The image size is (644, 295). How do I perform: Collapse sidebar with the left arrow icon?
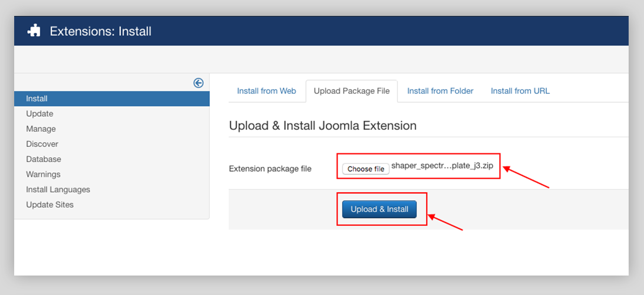click(x=199, y=83)
